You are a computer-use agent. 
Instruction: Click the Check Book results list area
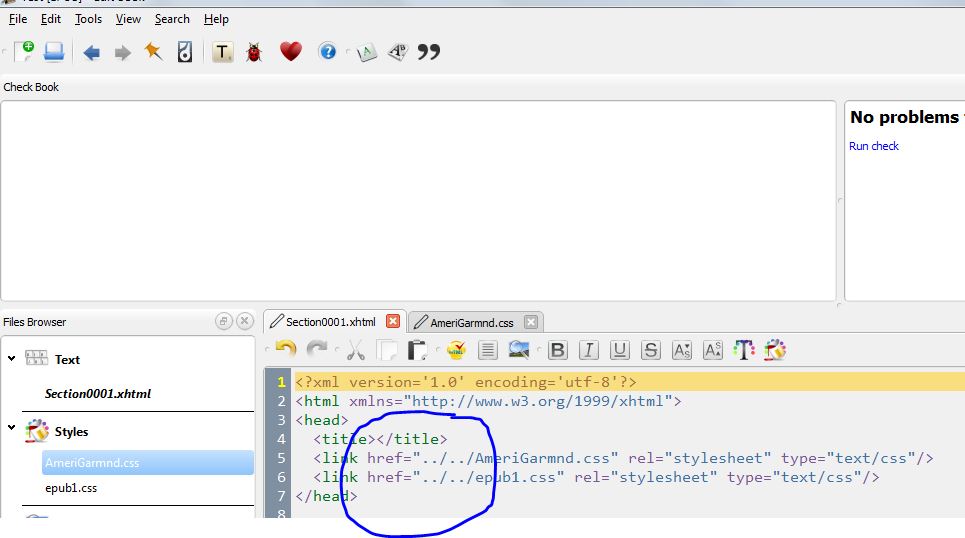pyautogui.click(x=418, y=201)
